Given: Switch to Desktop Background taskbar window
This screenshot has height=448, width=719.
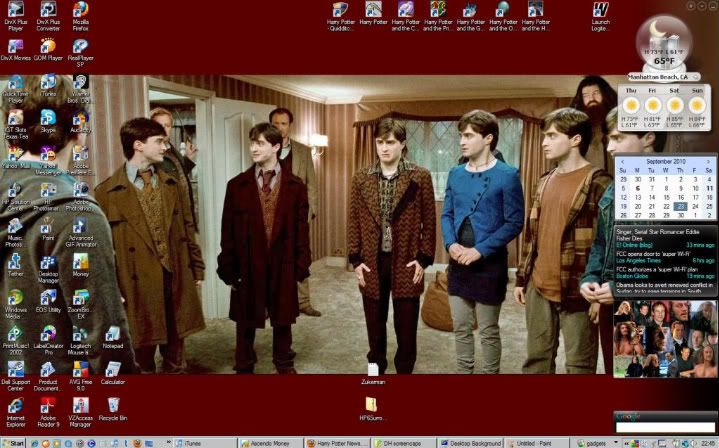Looking at the screenshot, I should click(x=470, y=443).
